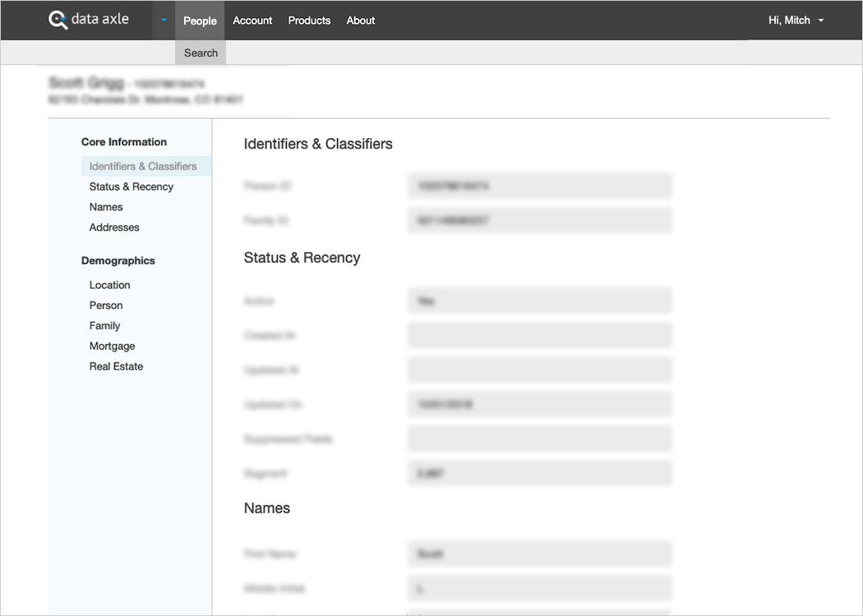Open the People menu
The image size is (863, 616).
[200, 21]
